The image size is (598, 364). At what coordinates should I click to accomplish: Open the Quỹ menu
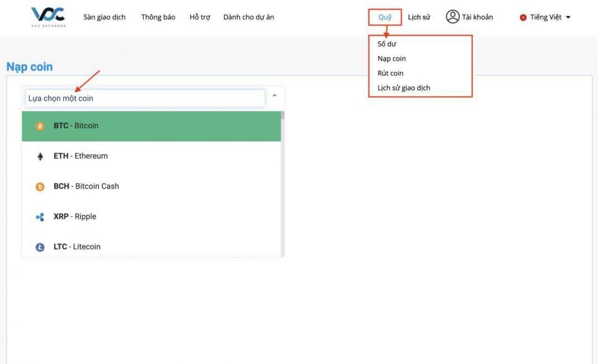coord(385,17)
